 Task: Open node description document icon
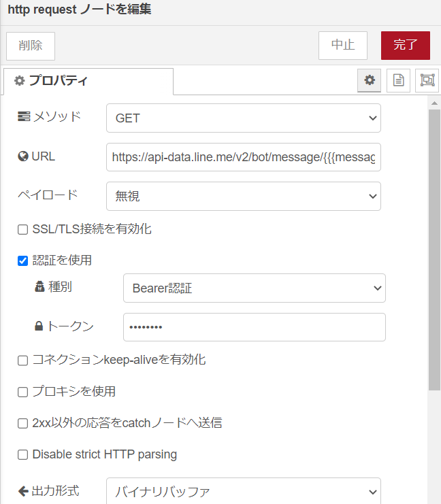[398, 80]
